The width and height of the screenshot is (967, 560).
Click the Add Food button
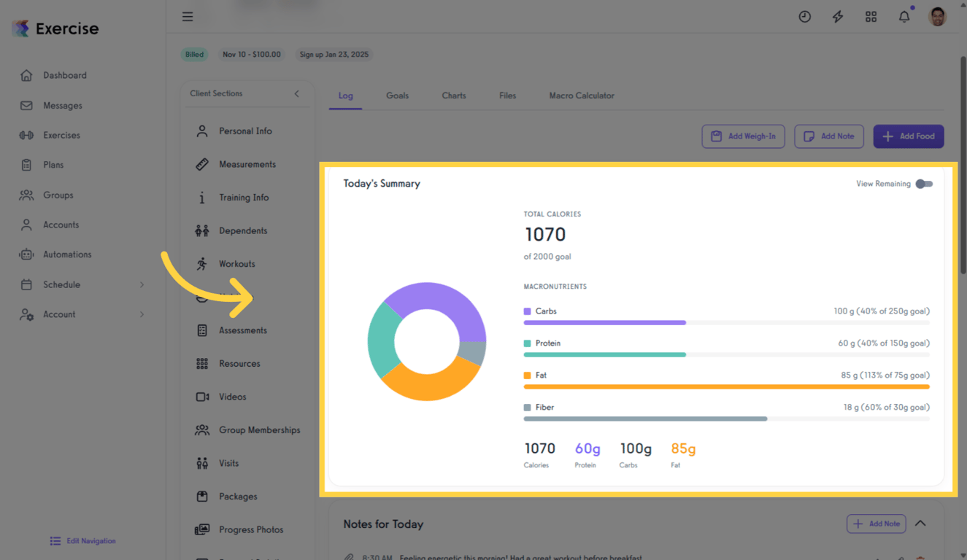tap(908, 136)
